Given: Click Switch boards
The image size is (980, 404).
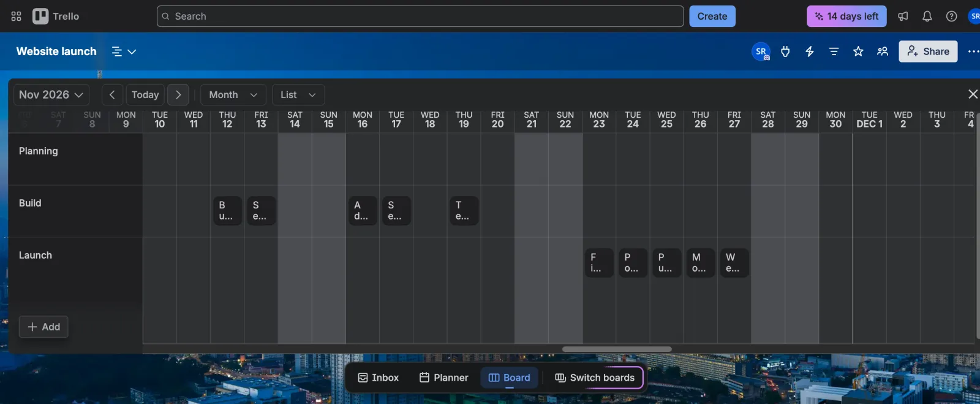Looking at the screenshot, I should (x=595, y=378).
